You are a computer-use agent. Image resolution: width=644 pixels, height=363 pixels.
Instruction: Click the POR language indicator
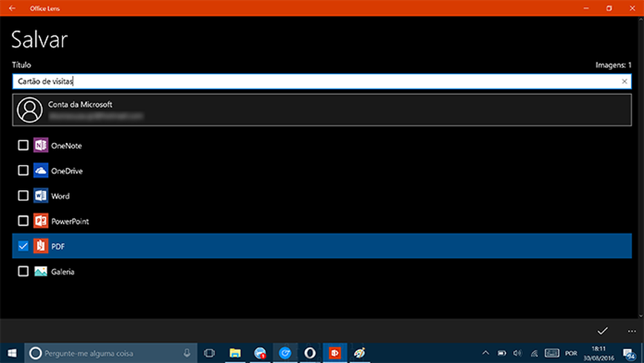(x=571, y=354)
